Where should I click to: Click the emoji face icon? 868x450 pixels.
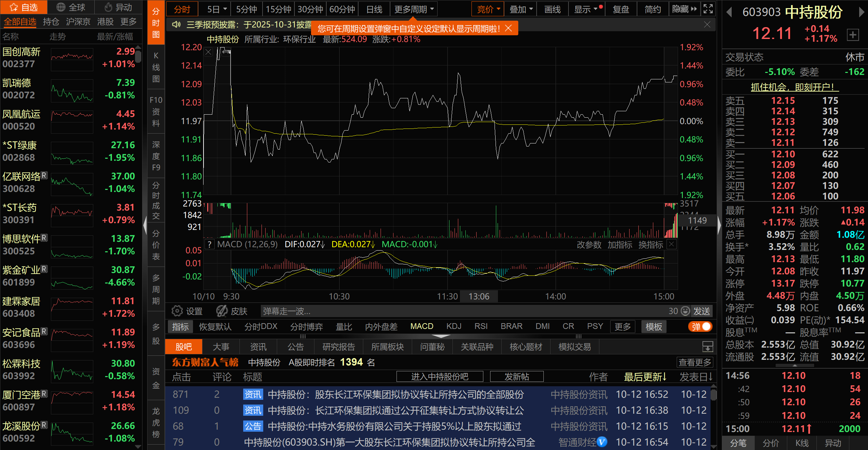(685, 311)
